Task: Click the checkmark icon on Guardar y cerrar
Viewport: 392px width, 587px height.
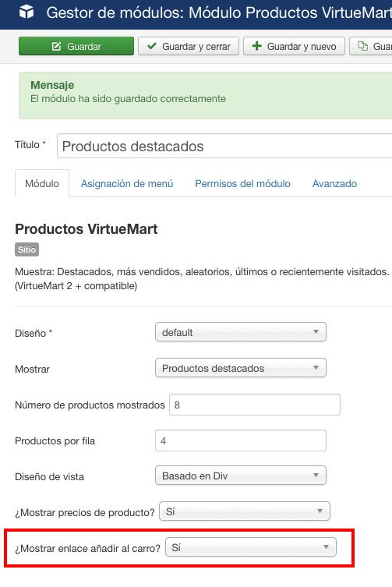Action: (152, 46)
